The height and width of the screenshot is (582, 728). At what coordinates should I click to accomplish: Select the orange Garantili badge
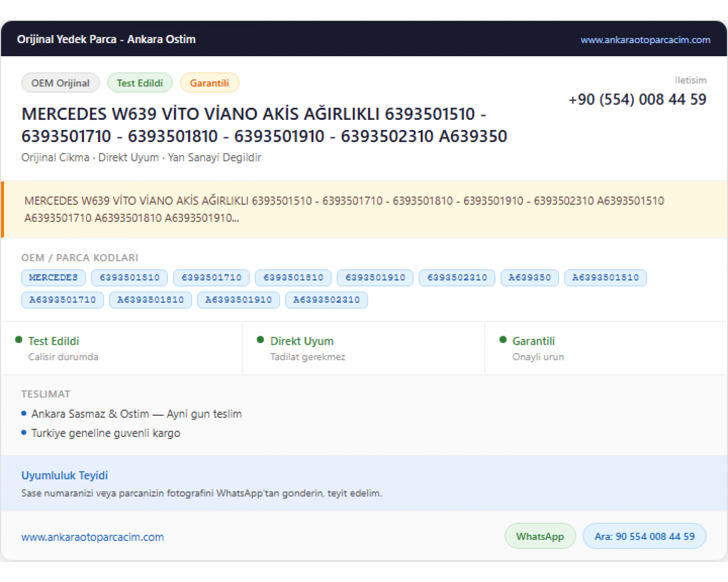click(x=210, y=83)
